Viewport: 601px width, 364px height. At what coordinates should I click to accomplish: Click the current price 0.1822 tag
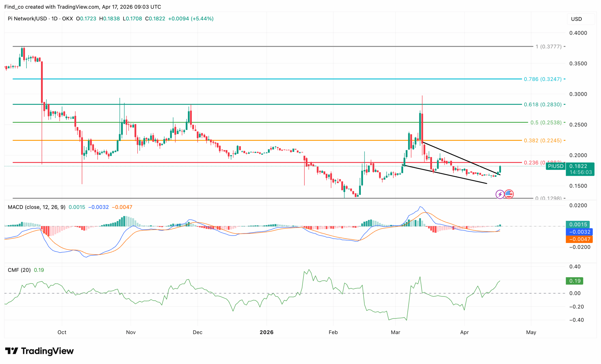(x=578, y=166)
